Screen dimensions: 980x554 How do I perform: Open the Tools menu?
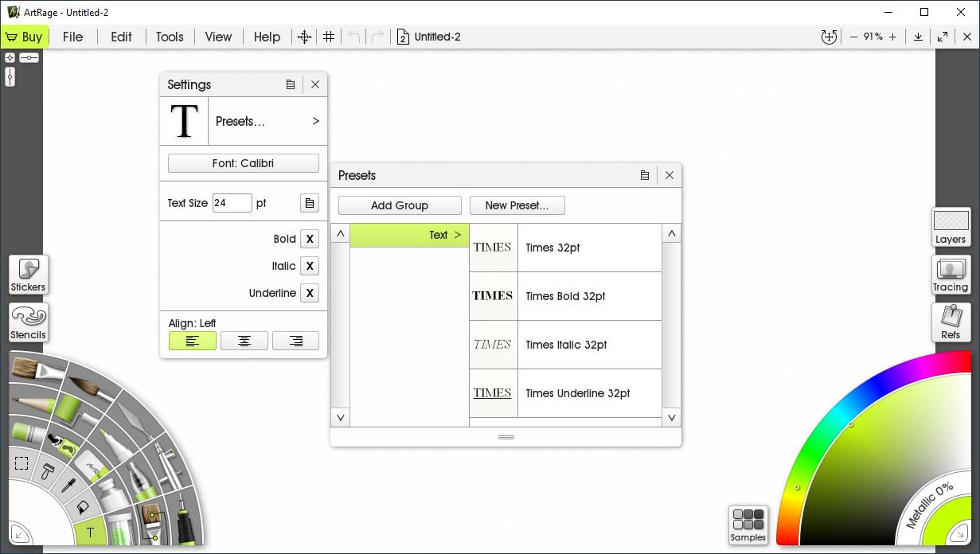(x=170, y=37)
